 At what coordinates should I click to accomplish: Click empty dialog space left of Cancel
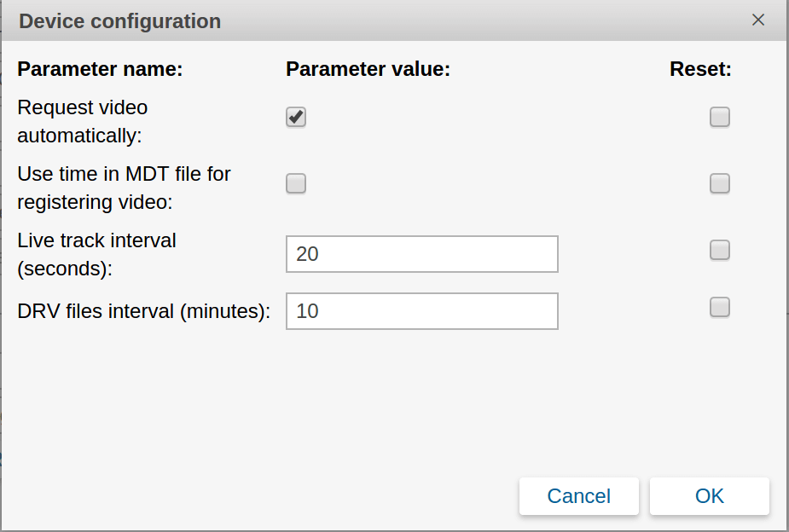[x=256, y=494]
